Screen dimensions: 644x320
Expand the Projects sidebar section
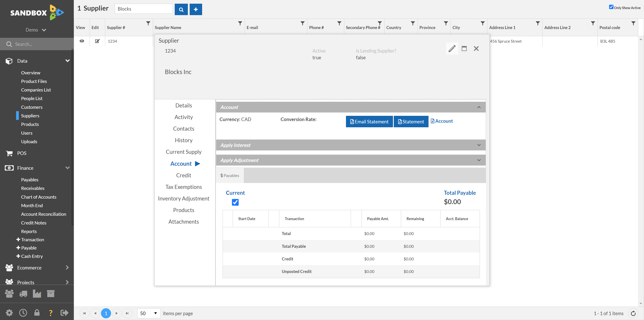point(67,282)
